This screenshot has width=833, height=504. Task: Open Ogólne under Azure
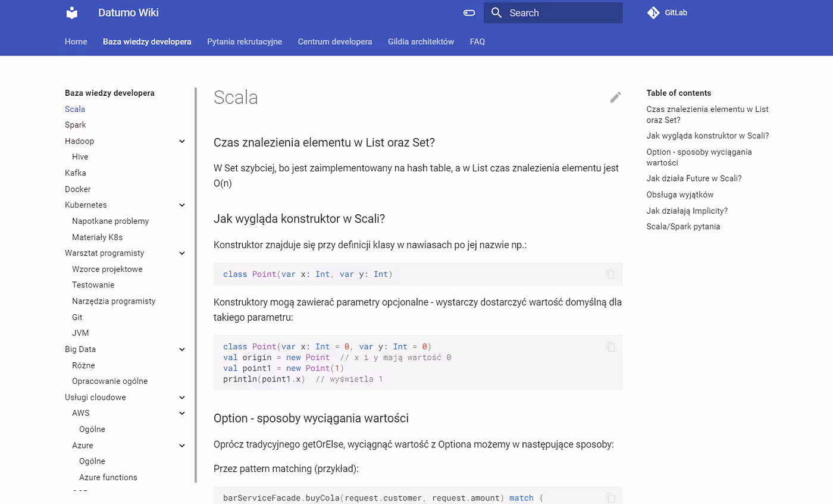92,461
